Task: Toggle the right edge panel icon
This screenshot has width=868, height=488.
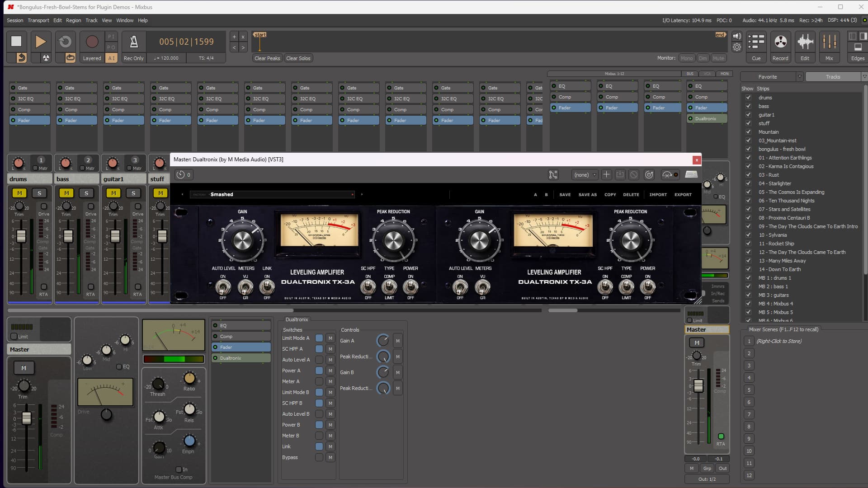Action: pos(863,36)
